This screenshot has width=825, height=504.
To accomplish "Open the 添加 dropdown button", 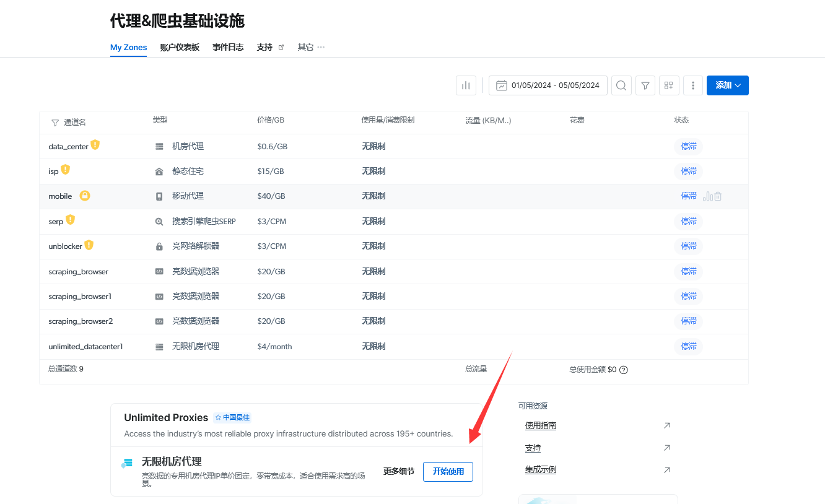I will [728, 85].
